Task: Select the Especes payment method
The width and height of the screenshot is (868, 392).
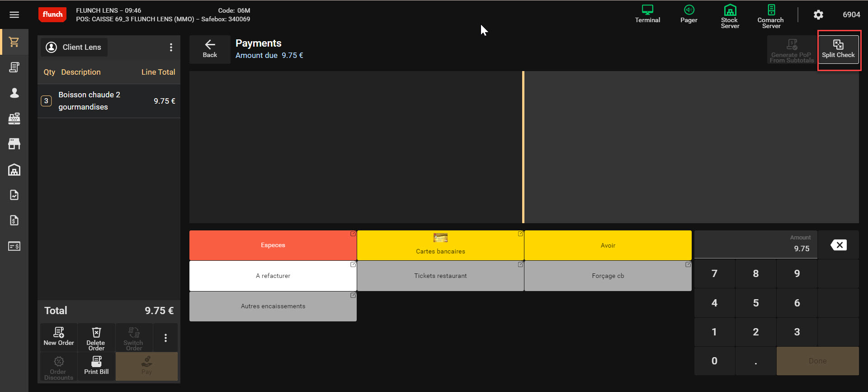Action: (x=273, y=245)
